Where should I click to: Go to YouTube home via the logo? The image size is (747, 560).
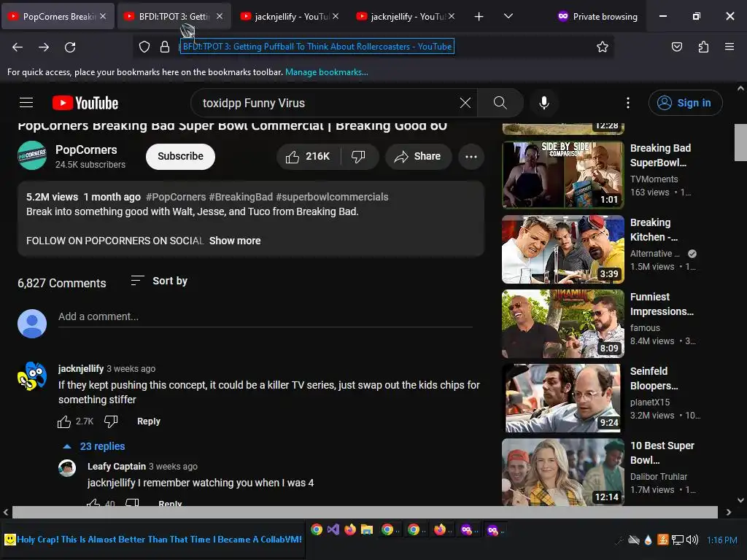(x=85, y=103)
